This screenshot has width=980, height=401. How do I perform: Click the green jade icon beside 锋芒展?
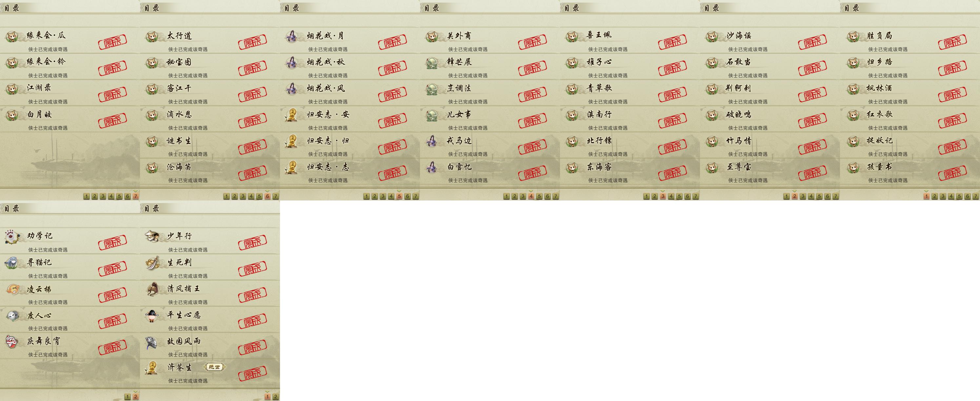(432, 62)
